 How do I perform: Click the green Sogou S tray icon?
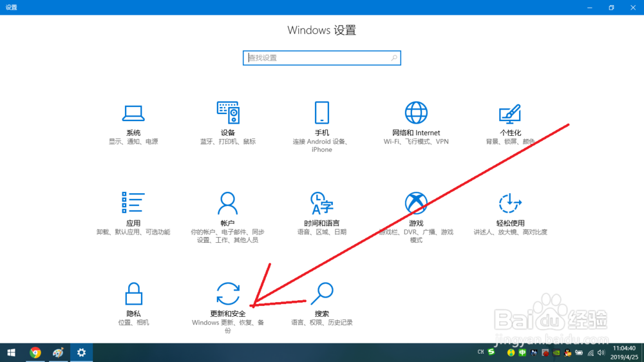(x=491, y=352)
